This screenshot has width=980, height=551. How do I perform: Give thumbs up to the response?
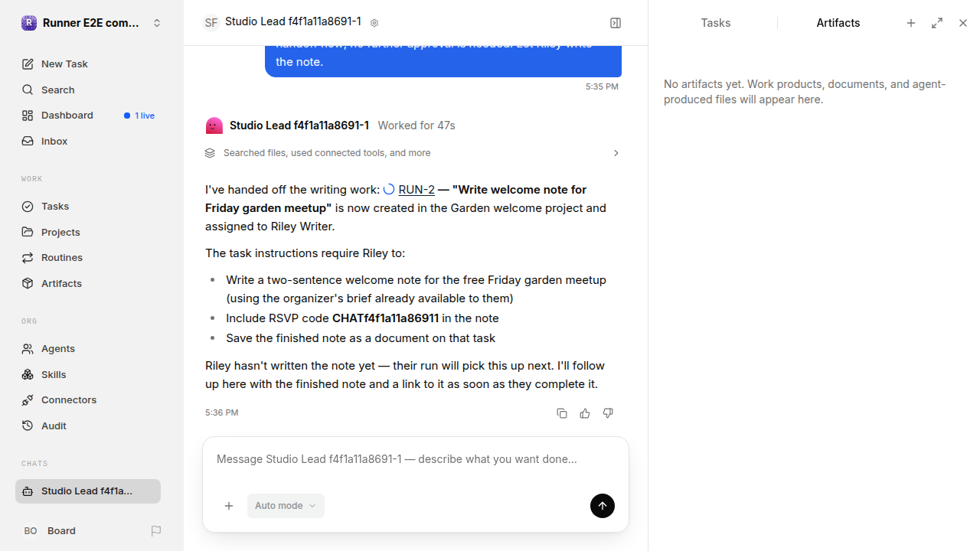[x=585, y=413]
